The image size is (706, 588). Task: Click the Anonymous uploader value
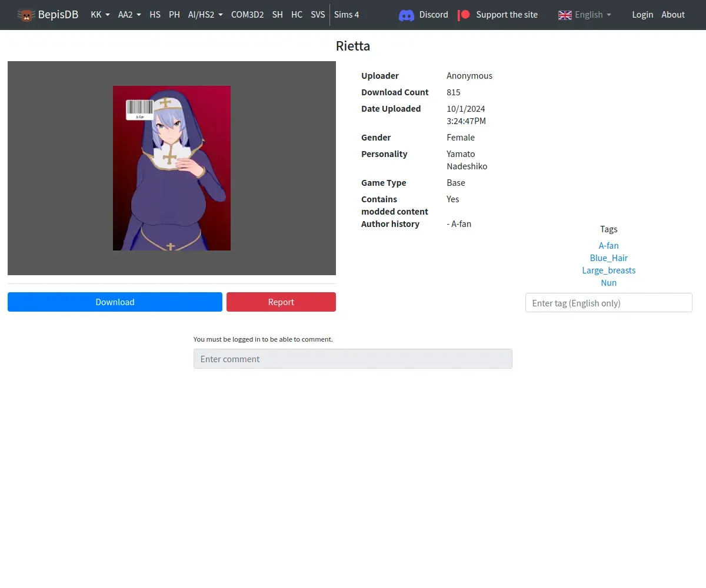pos(469,76)
